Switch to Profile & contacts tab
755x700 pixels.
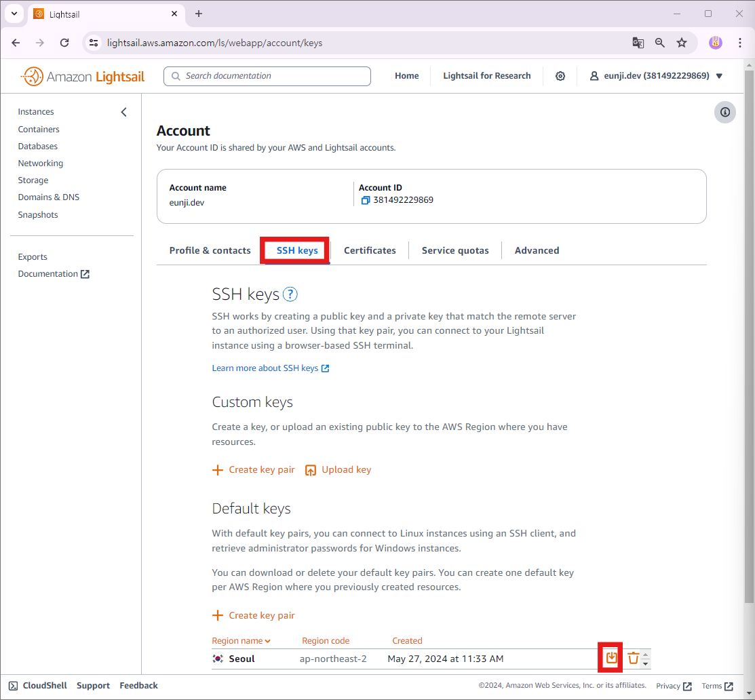point(210,250)
